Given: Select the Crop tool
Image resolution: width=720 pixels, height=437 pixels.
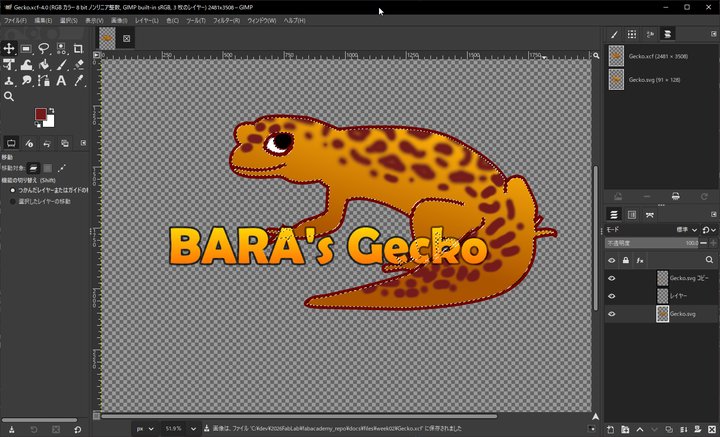Looking at the screenshot, I should 79,48.
